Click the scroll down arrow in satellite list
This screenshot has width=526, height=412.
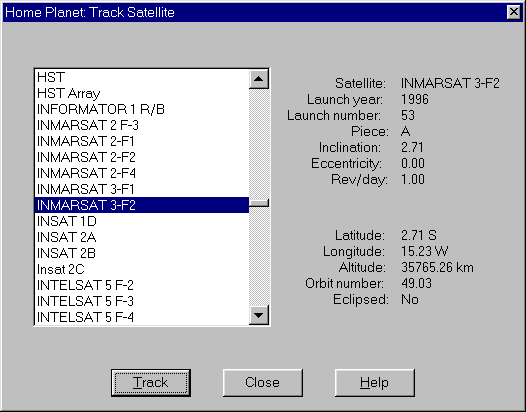pos(259,315)
